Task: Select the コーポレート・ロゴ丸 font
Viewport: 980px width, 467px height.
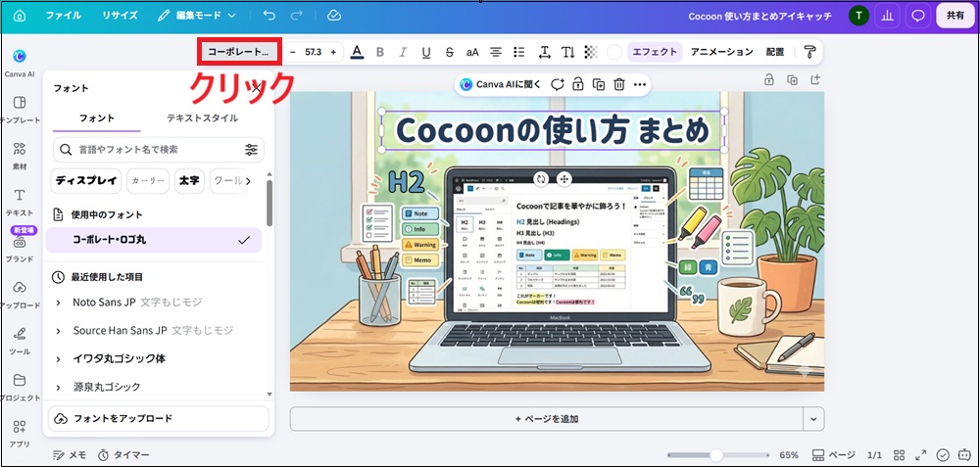Action: [154, 240]
